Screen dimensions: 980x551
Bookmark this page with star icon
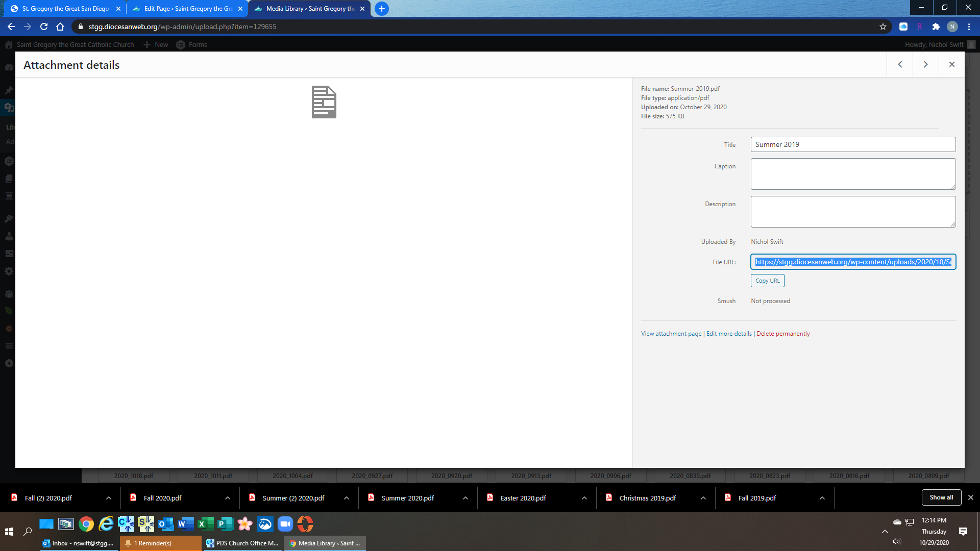(x=883, y=27)
